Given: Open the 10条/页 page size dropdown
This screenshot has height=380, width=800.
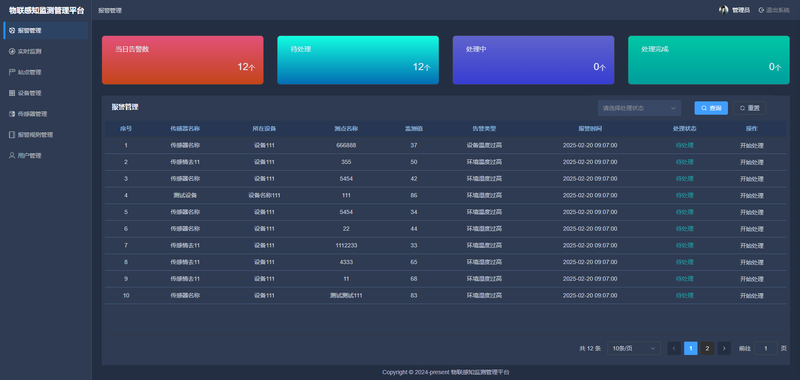Looking at the screenshot, I should pos(634,348).
